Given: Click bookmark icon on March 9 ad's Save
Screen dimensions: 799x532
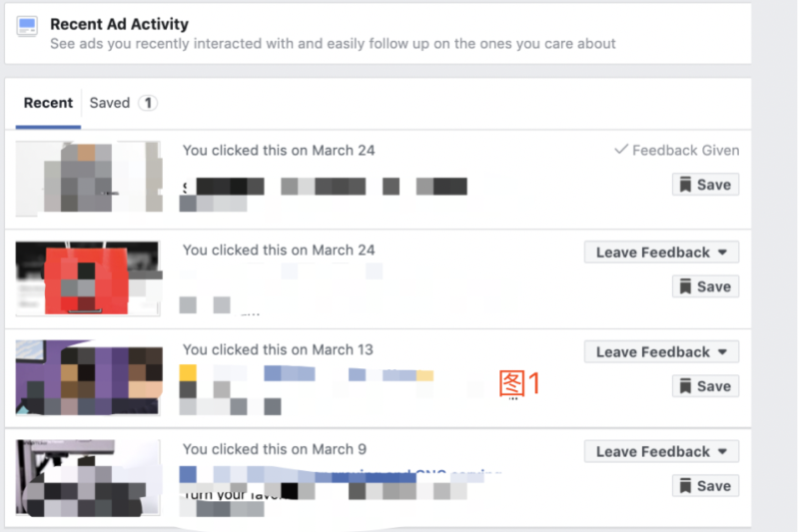Looking at the screenshot, I should (x=685, y=486).
